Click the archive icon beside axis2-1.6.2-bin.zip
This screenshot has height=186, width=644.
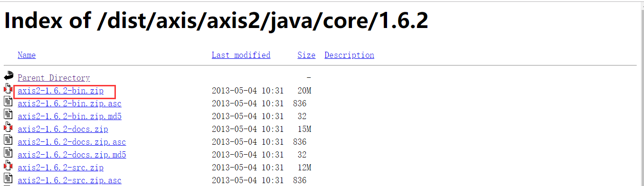click(8, 88)
